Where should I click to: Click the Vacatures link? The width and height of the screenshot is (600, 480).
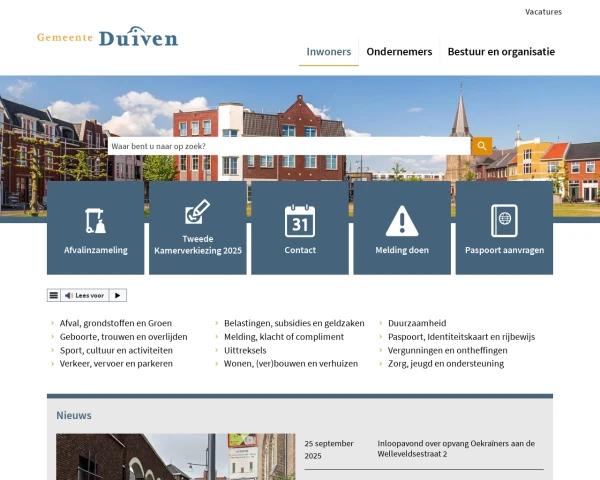(x=543, y=12)
